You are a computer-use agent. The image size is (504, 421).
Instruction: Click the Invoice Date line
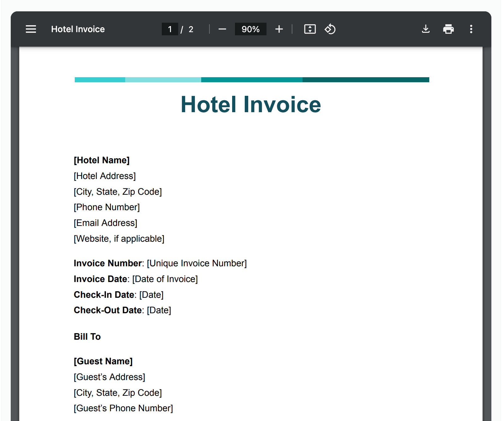click(x=136, y=279)
